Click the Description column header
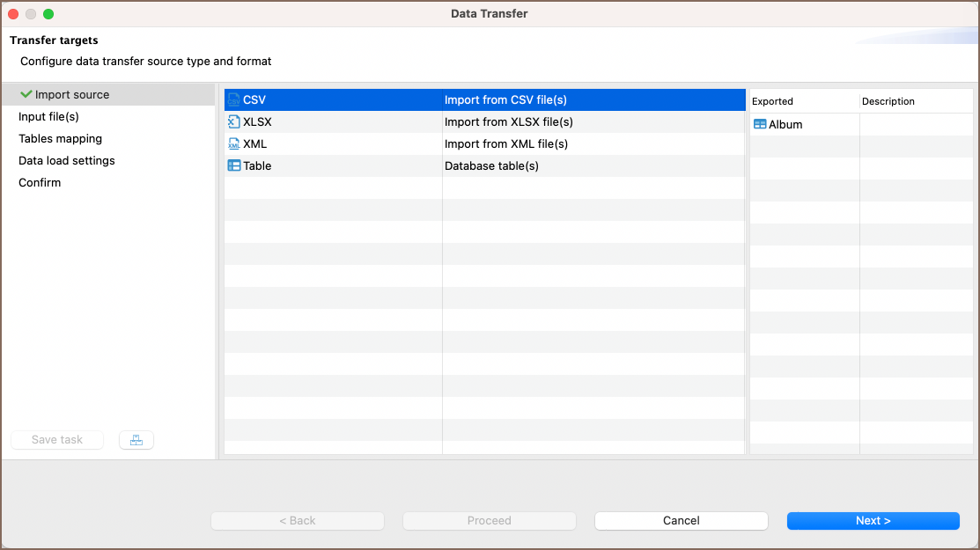The height and width of the screenshot is (550, 980). [888, 101]
